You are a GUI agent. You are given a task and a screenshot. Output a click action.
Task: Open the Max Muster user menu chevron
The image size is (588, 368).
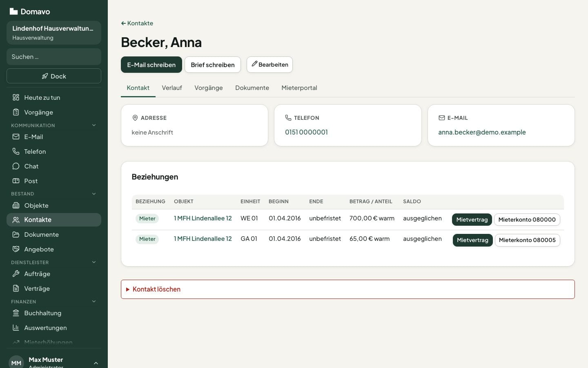(96, 363)
